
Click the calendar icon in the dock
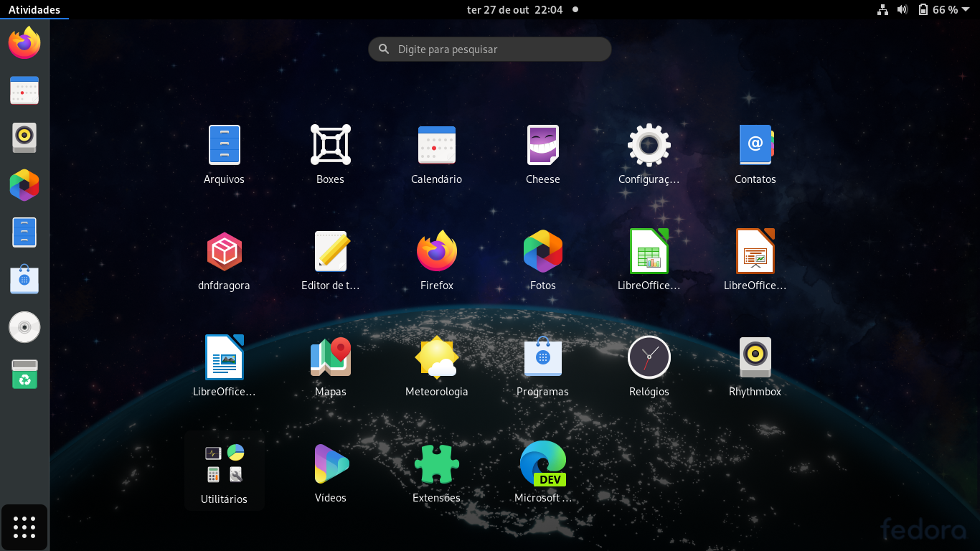pos(24,90)
